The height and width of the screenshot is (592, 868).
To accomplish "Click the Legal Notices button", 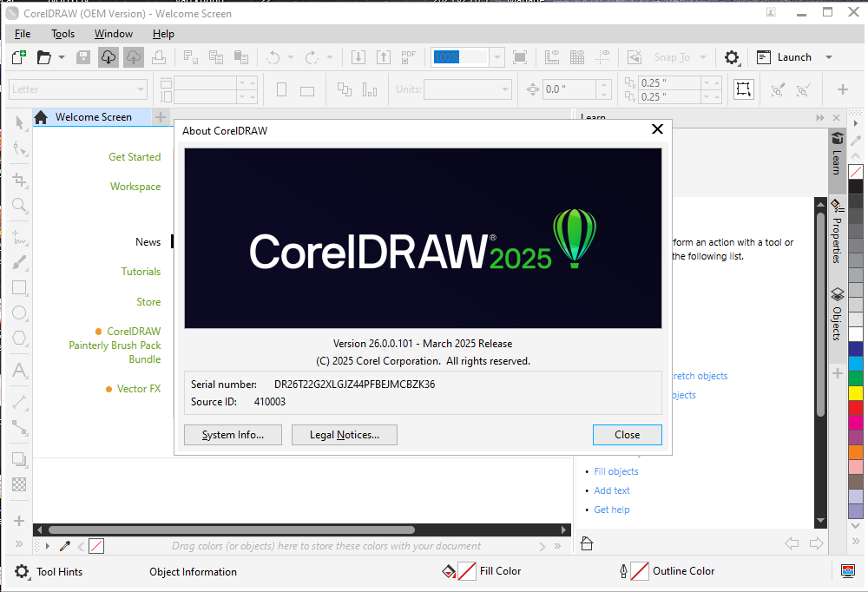I will pyautogui.click(x=345, y=435).
